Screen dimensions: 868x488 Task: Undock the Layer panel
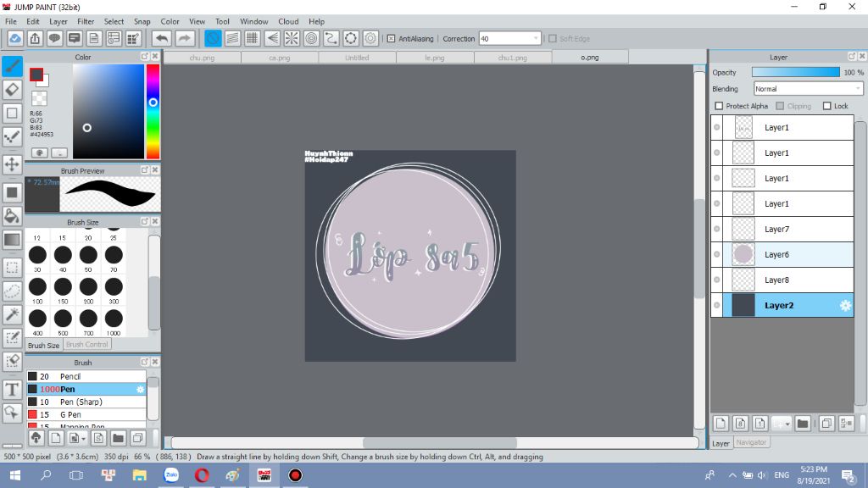click(851, 57)
